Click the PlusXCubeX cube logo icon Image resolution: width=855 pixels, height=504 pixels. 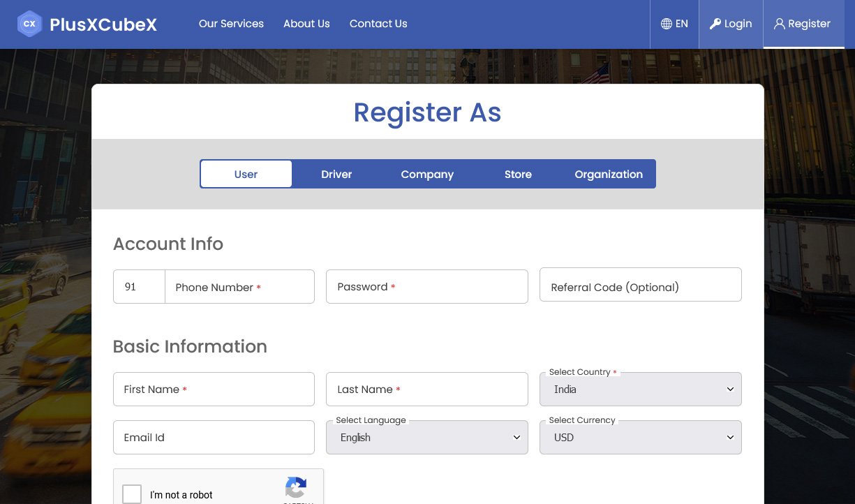(29, 24)
